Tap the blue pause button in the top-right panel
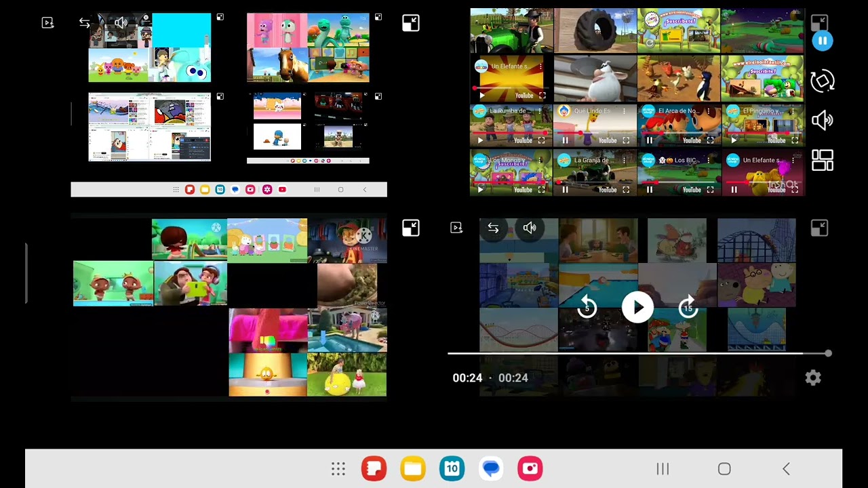Screen dimensions: 868x488 (822, 41)
